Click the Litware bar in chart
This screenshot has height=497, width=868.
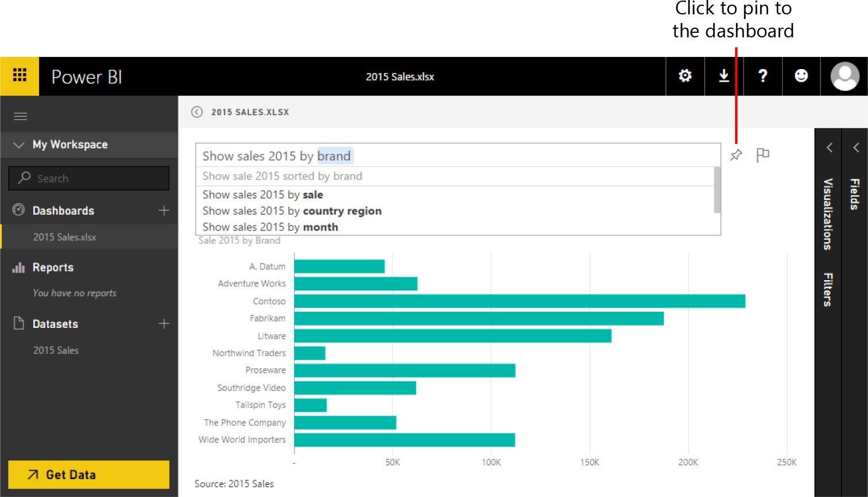tap(453, 335)
